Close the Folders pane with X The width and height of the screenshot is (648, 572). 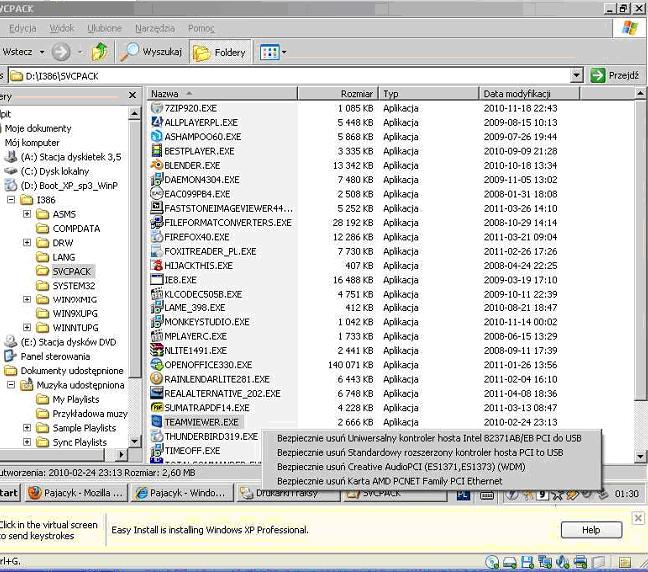tap(132, 95)
